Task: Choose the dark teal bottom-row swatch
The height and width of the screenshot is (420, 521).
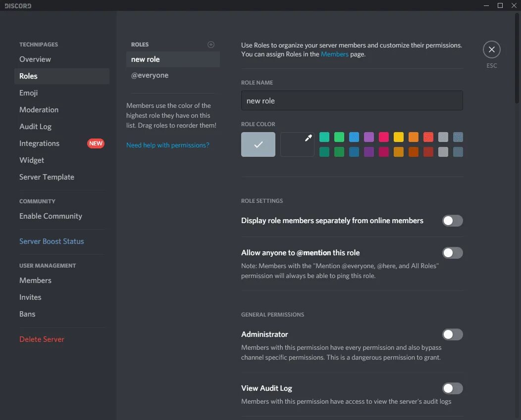Action: click(324, 152)
